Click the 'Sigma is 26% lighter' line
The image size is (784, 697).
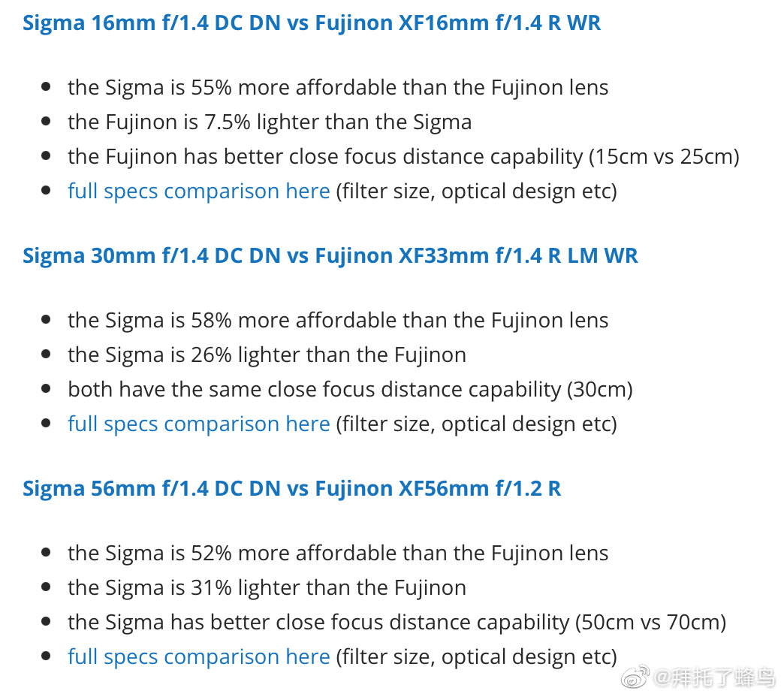tap(267, 355)
